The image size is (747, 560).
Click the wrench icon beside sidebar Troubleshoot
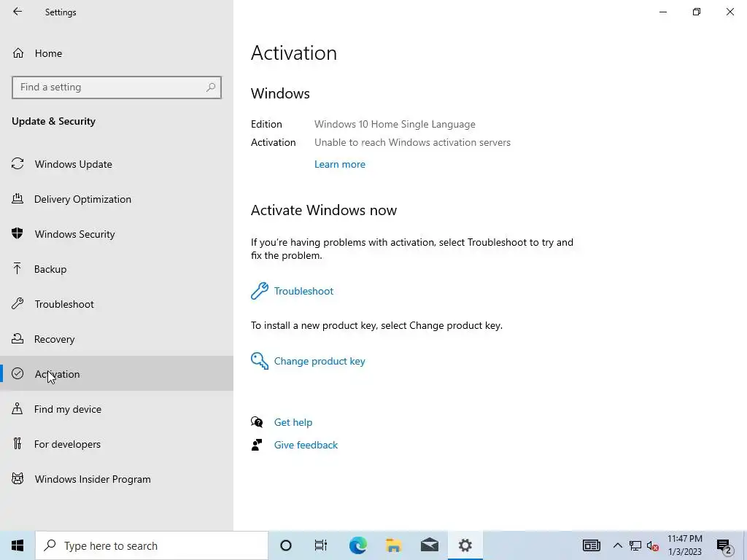18,304
